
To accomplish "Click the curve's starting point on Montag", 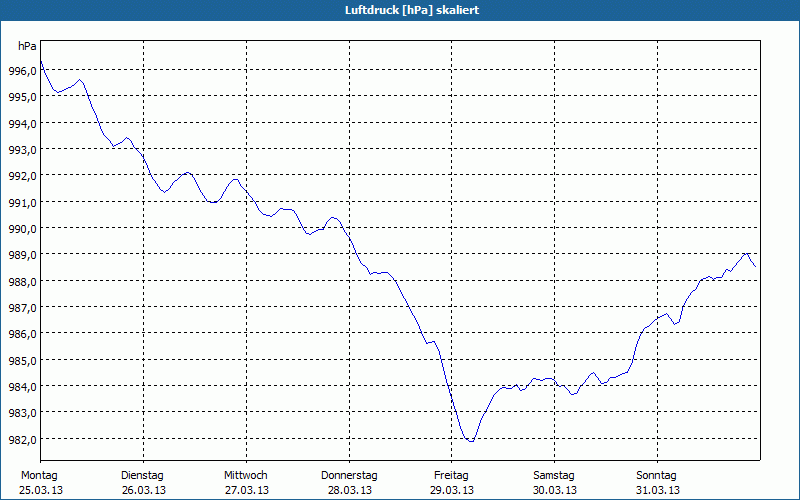I will 41,61.
